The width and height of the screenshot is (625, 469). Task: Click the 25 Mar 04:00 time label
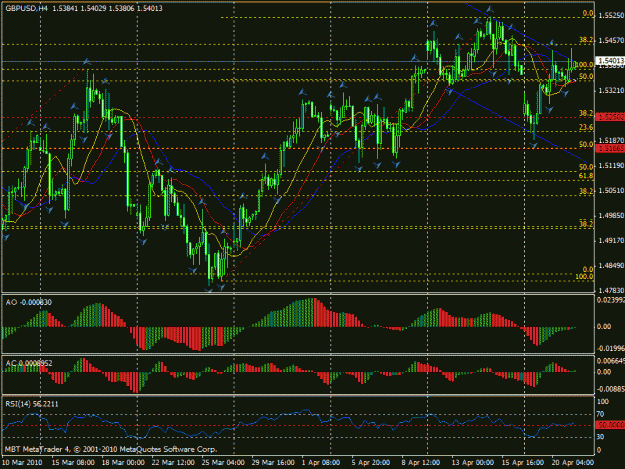[223, 463]
